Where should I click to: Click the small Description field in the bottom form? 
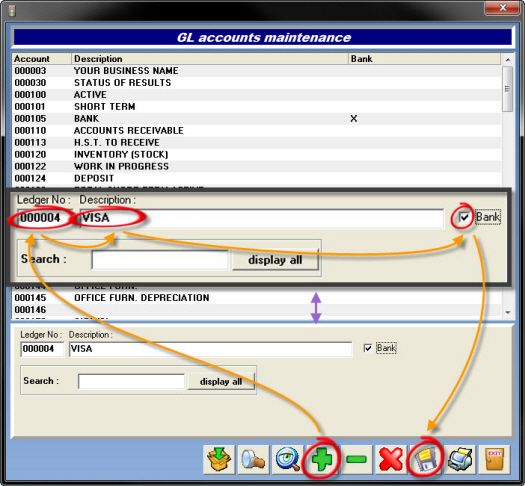tap(211, 349)
